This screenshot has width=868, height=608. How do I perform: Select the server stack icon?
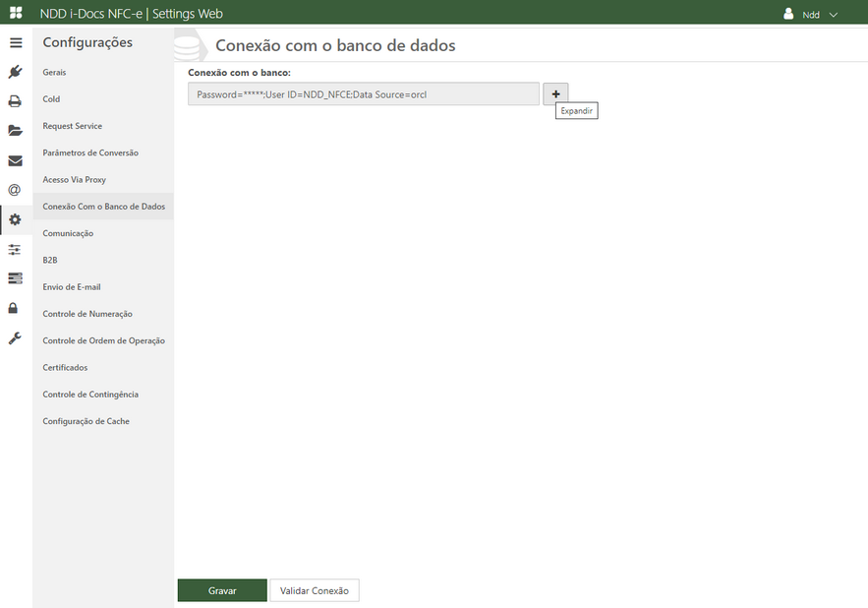pos(15,277)
